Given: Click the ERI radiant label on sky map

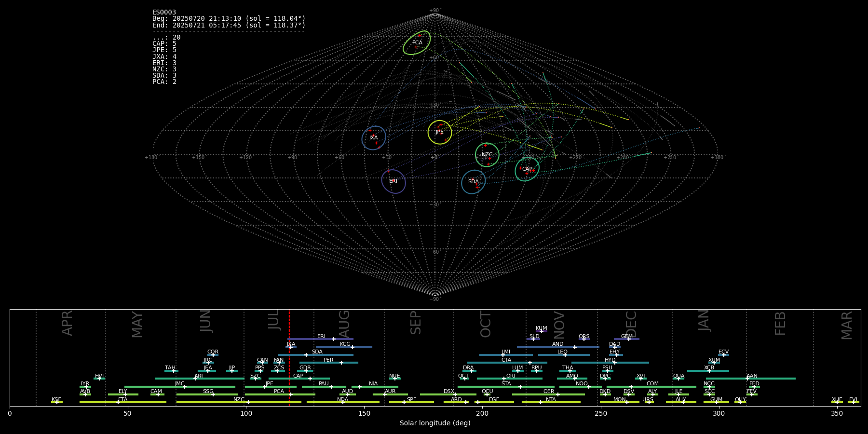Looking at the screenshot, I should [393, 181].
